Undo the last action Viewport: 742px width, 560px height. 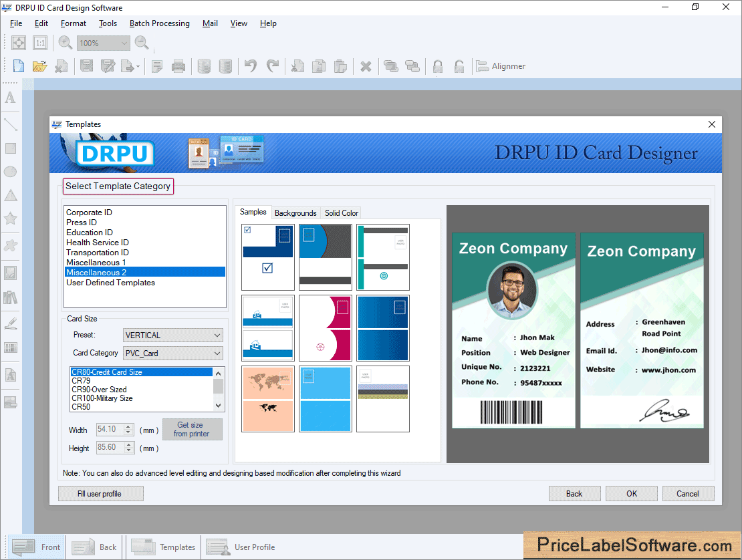pos(250,65)
